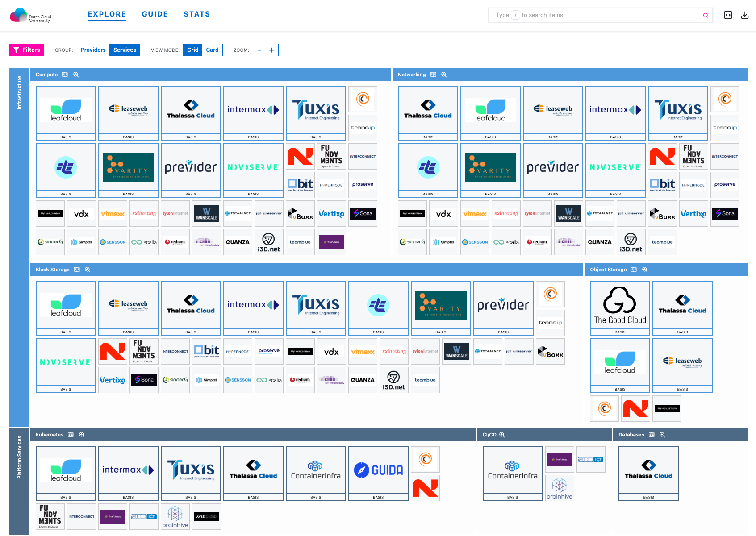756x536 pixels.
Task: Open the Filters panel
Action: 26,50
